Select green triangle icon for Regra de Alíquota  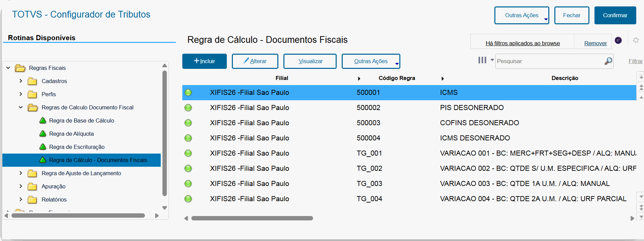(43, 134)
